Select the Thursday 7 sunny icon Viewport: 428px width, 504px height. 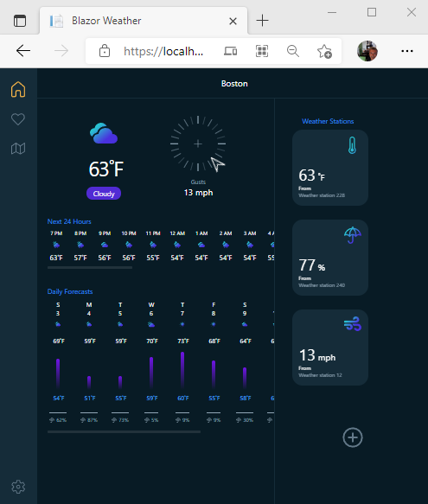click(182, 324)
